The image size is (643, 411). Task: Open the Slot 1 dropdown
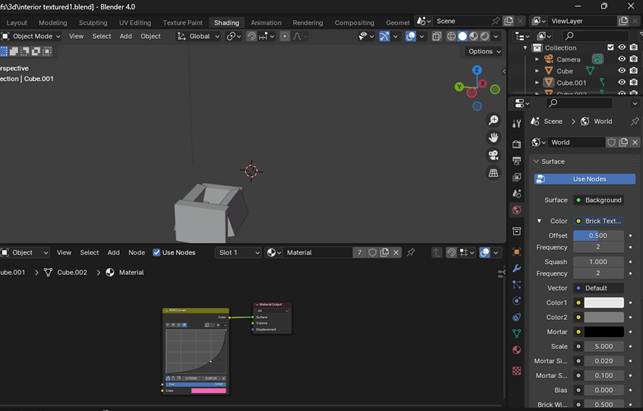pos(237,253)
